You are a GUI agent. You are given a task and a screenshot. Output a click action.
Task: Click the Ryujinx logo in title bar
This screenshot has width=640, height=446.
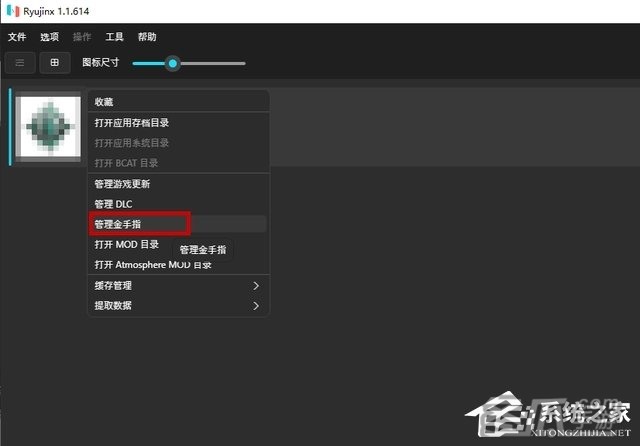pos(13,11)
